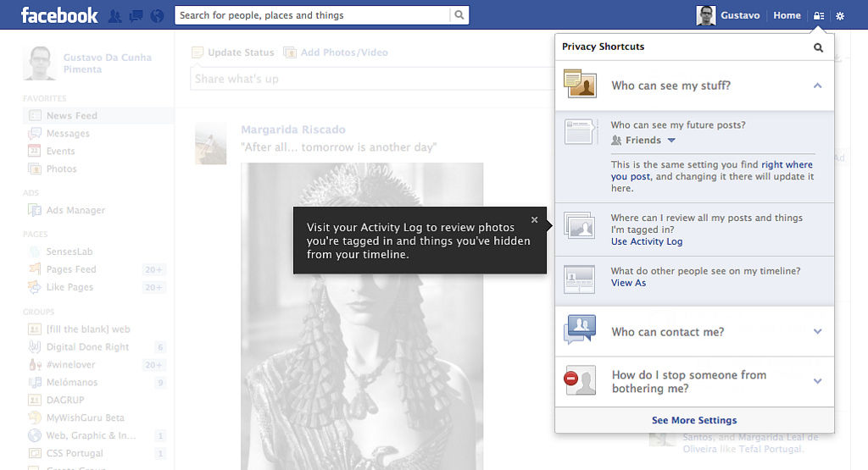Viewport: 868px width, 470px height.
Task: Click the Ads Manager icon in sidebar
Action: [x=35, y=210]
